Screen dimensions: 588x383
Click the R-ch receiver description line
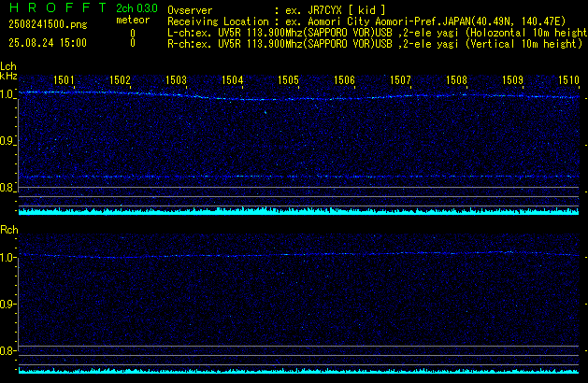(375, 44)
